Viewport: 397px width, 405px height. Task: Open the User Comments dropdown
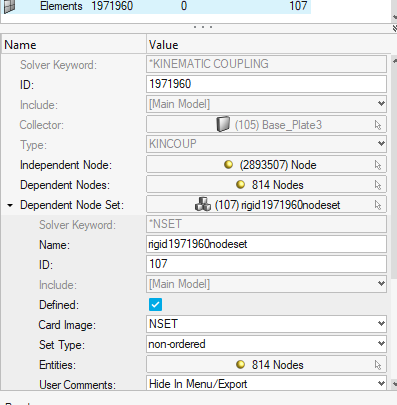point(381,384)
